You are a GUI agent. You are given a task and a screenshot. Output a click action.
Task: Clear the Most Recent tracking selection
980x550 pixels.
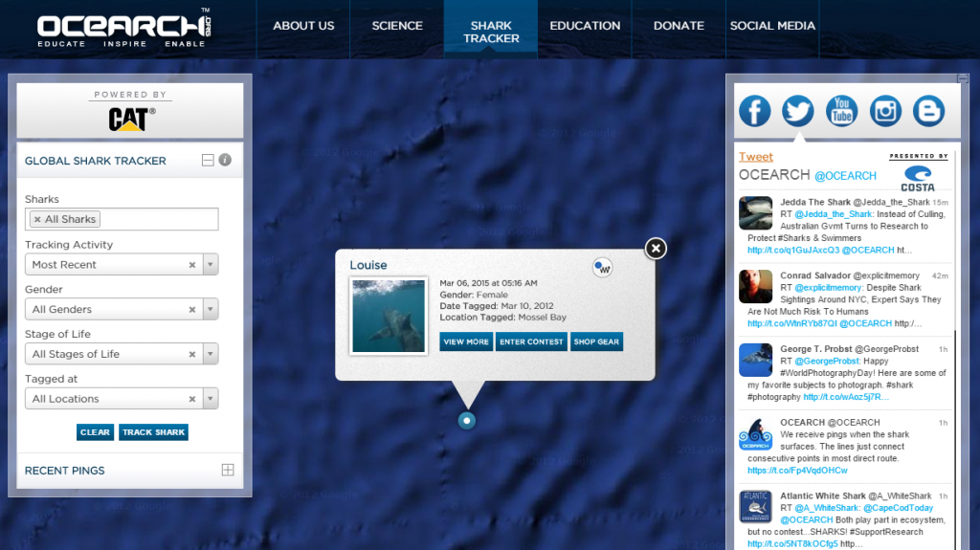[192, 265]
